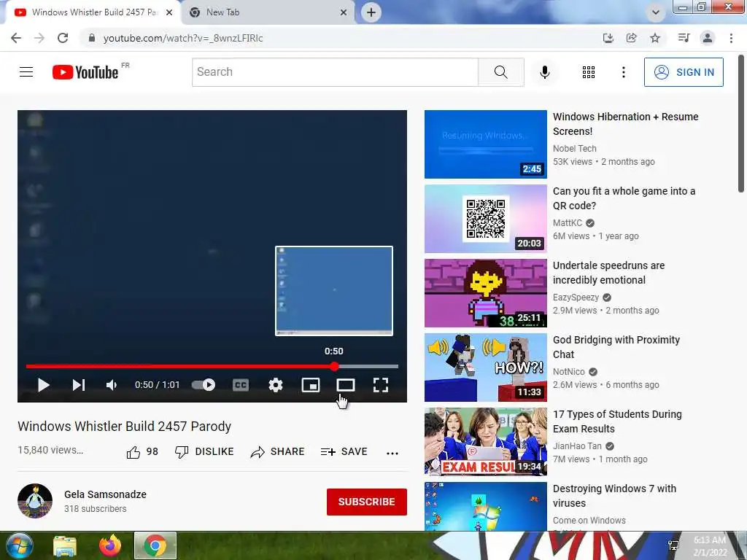The image size is (747, 560).
Task: Open 'Can you fit a whole game into a QR code?'
Action: (x=624, y=198)
